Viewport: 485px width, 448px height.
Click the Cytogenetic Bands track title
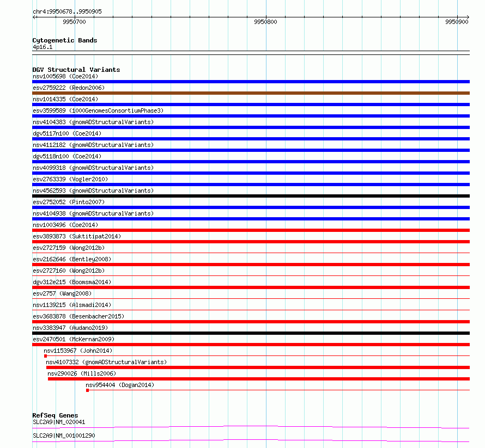[x=65, y=40]
